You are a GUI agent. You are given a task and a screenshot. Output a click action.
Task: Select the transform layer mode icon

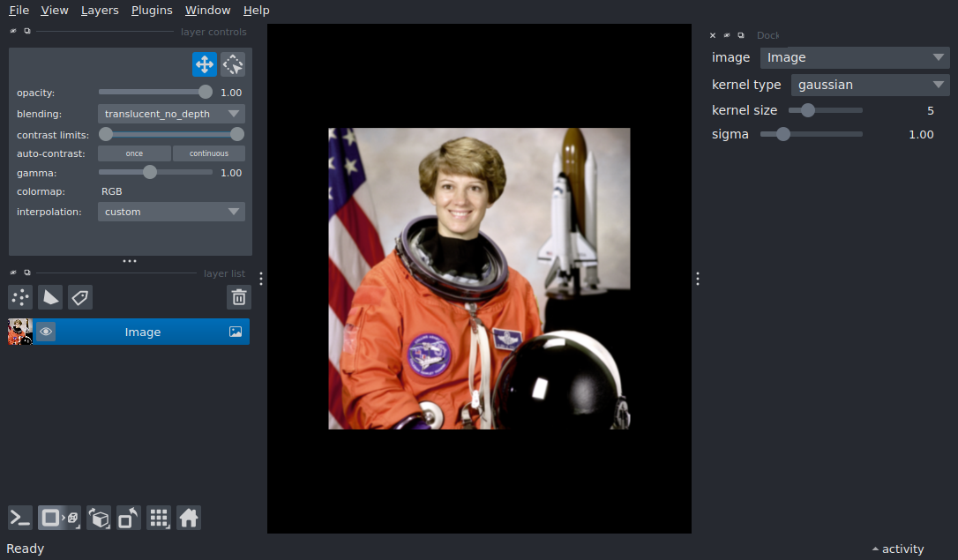[x=233, y=64]
